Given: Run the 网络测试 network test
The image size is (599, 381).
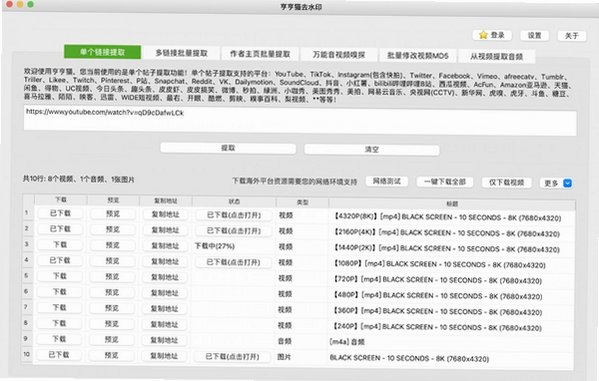Looking at the screenshot, I should [387, 181].
